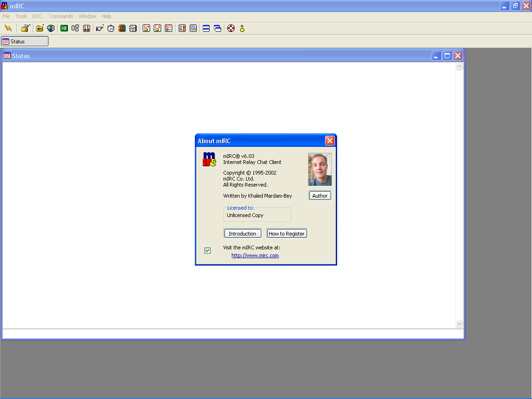Open the DCC menu
532x399 pixels.
point(37,16)
